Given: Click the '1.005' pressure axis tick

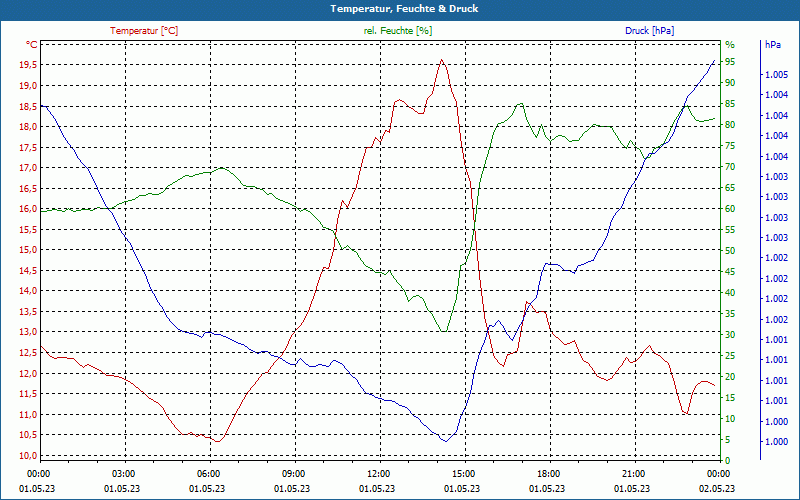Looking at the screenshot, I should (776, 75).
